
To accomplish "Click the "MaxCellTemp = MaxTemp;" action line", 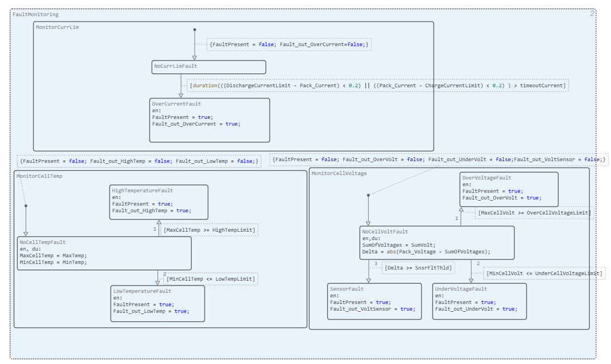I will pyautogui.click(x=53, y=256).
